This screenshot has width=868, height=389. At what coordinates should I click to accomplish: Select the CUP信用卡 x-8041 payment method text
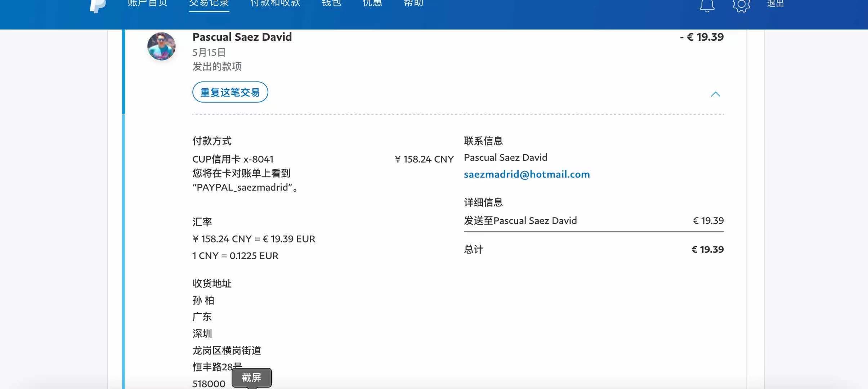click(x=233, y=159)
